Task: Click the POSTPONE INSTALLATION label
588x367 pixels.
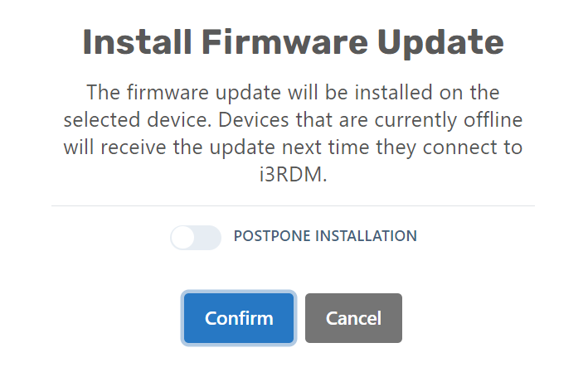Action: (x=325, y=236)
